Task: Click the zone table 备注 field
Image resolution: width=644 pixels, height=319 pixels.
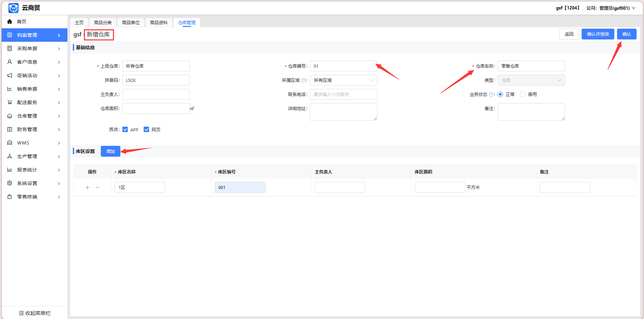Action: click(x=565, y=187)
